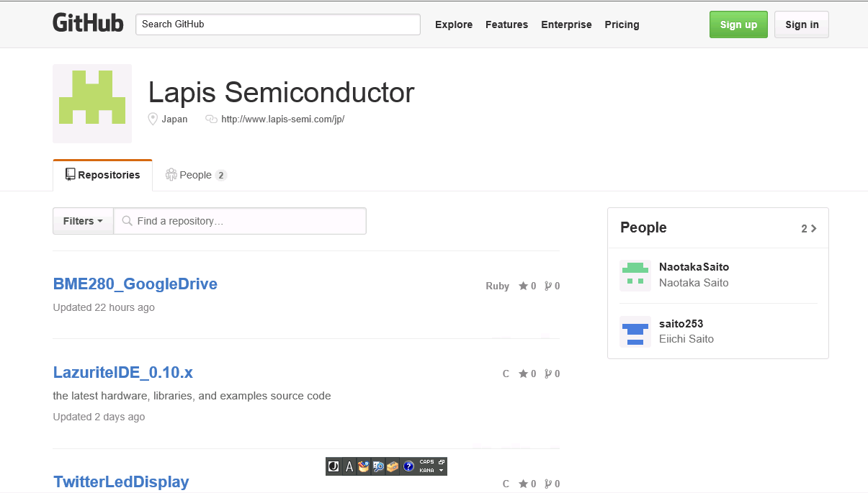Click the GitHub logo
868x493 pixels.
(88, 23)
